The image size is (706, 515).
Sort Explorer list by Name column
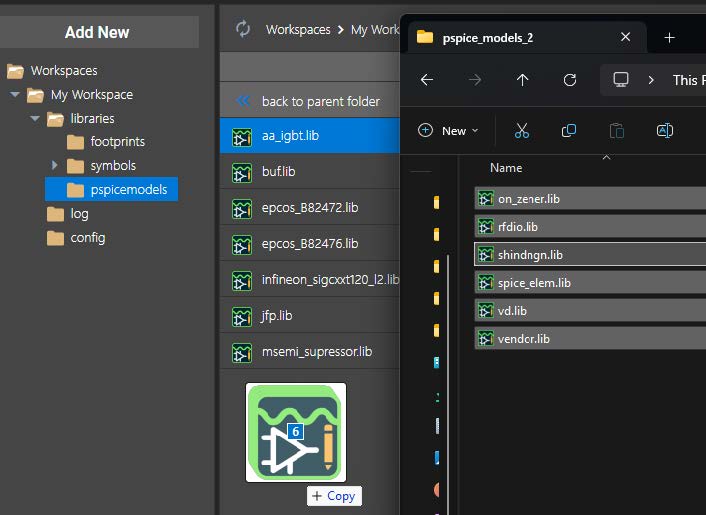506,168
